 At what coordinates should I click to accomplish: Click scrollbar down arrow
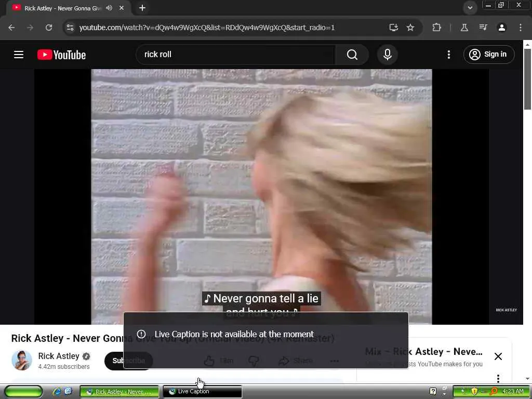tap(527, 379)
